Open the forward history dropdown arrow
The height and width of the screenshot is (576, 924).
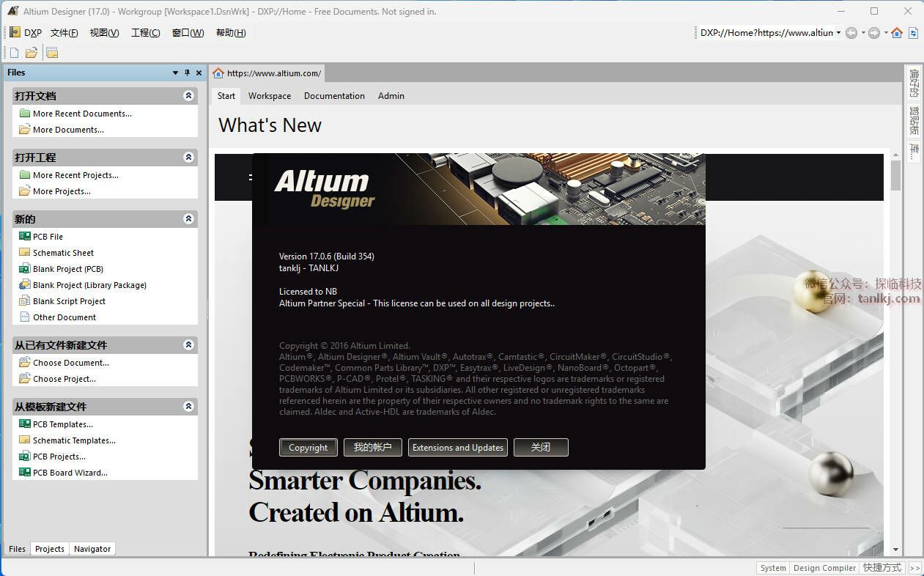(885, 33)
